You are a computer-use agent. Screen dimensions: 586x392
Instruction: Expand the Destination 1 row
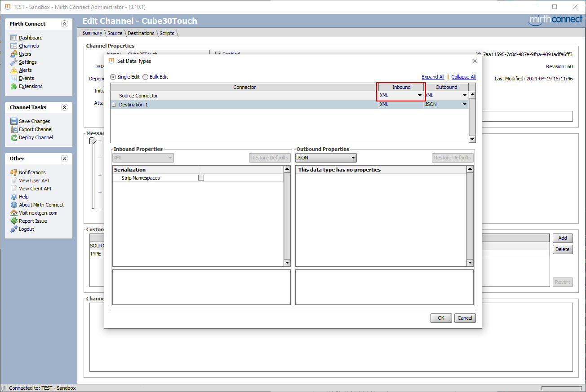pyautogui.click(x=114, y=105)
